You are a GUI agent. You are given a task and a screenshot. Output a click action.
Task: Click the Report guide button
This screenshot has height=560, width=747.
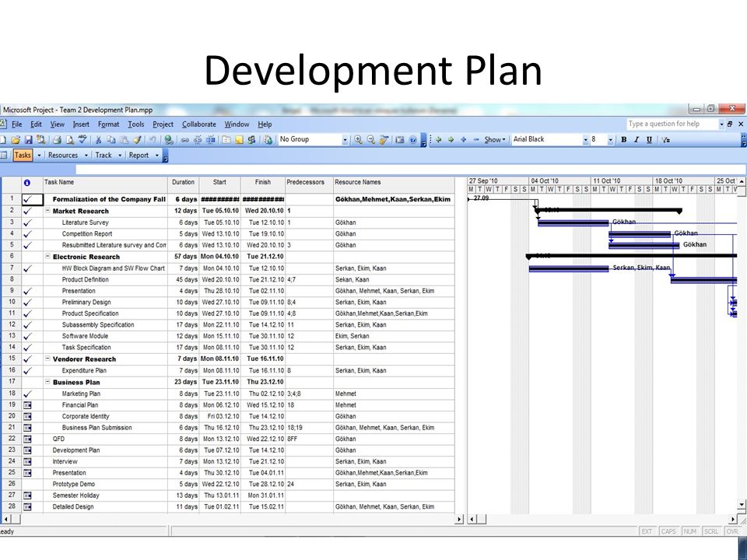(139, 156)
